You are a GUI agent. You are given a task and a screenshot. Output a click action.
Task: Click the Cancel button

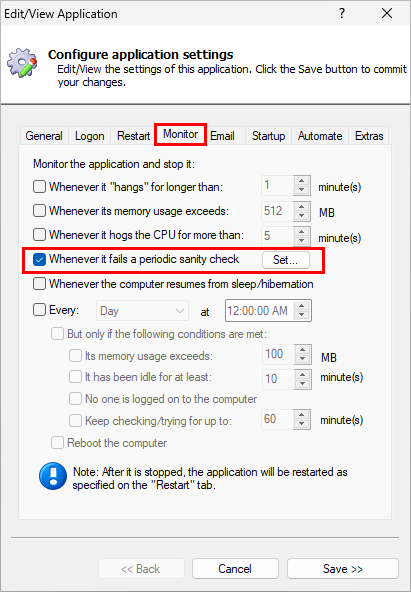coord(235,569)
